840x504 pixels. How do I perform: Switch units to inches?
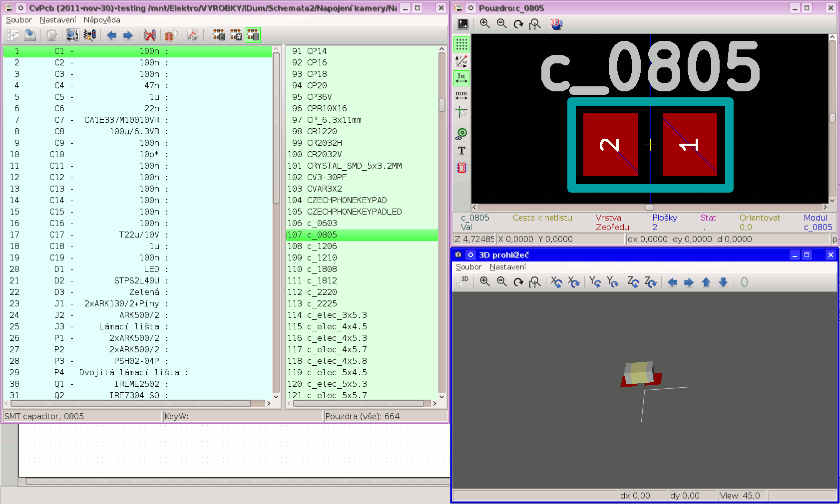(461, 78)
